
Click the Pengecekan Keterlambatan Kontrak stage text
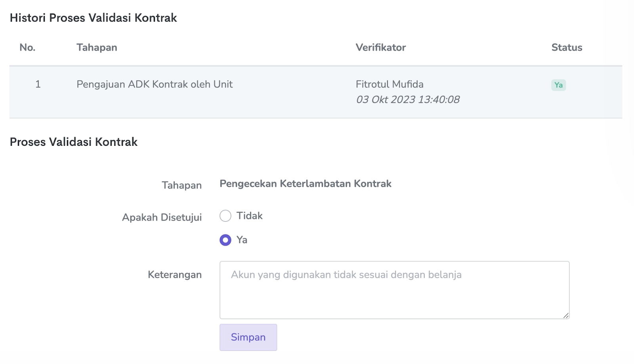(x=305, y=184)
